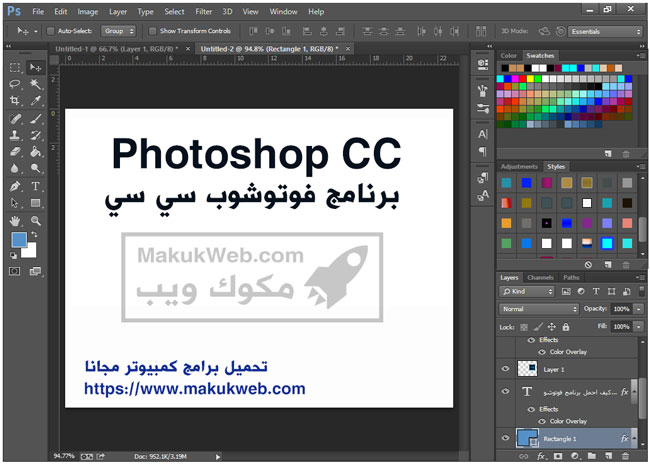This screenshot has width=650, height=464.
Task: Switch to the Channels tab
Action: (540, 277)
